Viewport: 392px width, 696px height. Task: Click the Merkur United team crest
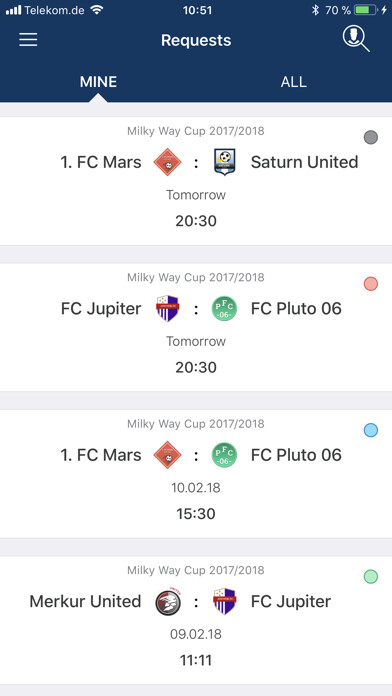click(168, 601)
